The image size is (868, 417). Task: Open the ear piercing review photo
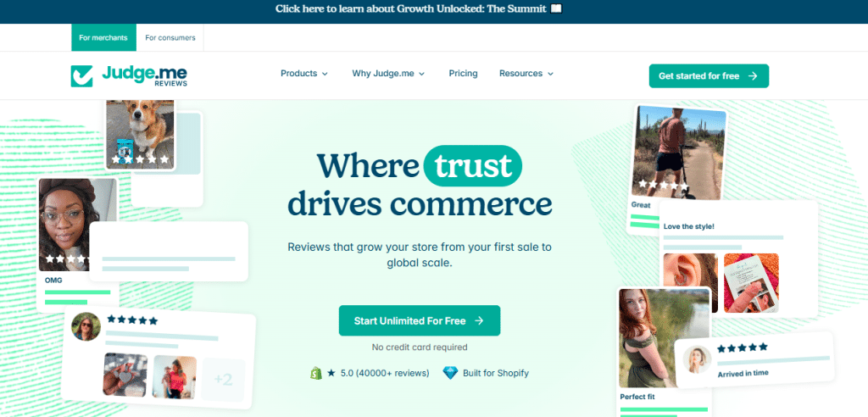click(x=690, y=283)
